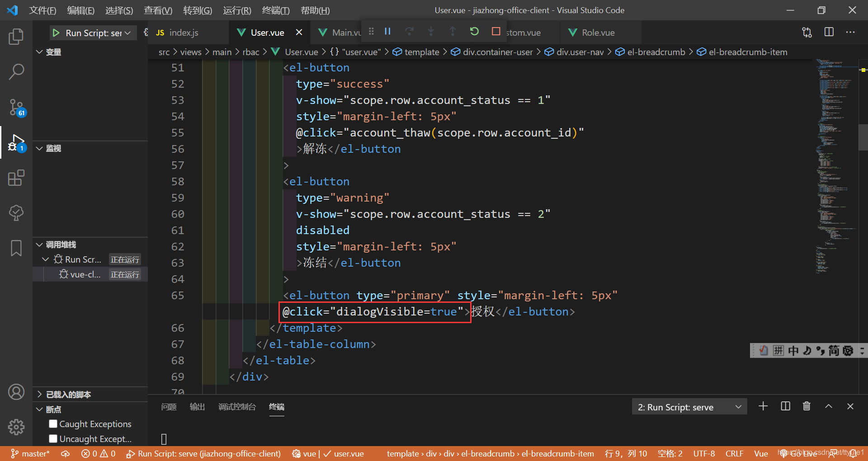The image size is (868, 461).
Task: Open the 2: Run Script: serve terminal dropdown
Action: [689, 407]
